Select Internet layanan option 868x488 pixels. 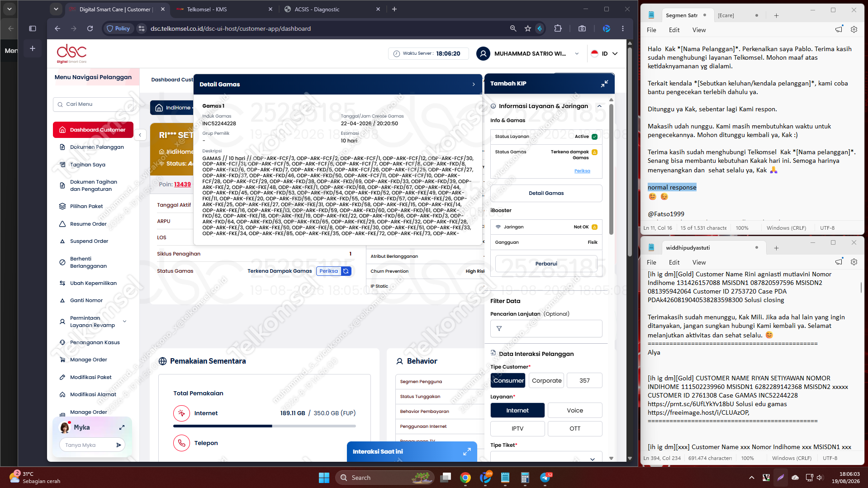pos(517,410)
